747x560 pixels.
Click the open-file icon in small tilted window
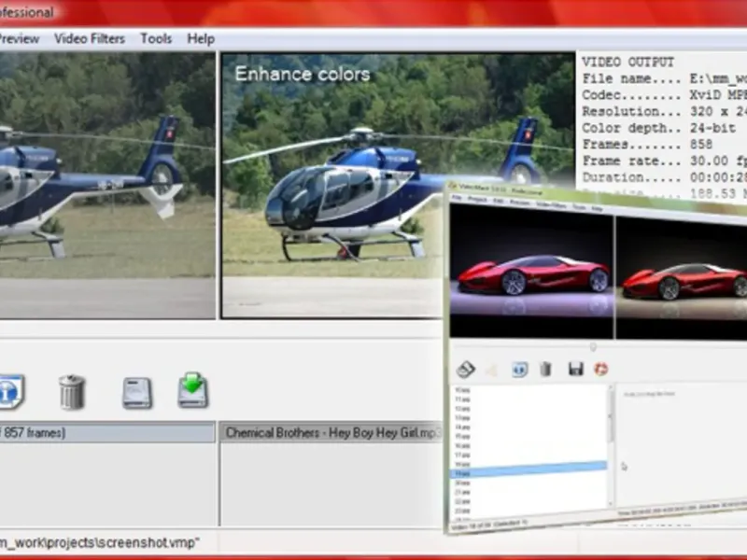click(x=465, y=369)
